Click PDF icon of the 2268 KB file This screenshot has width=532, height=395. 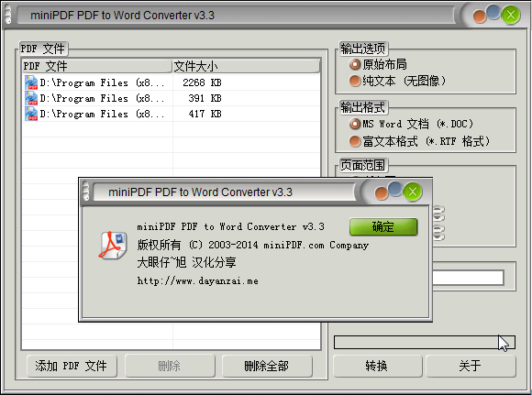click(x=31, y=82)
